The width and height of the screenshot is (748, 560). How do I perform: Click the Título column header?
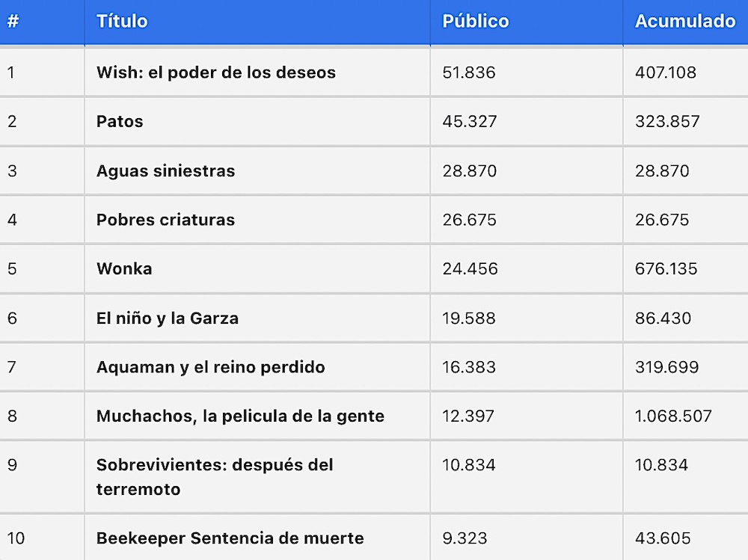click(x=122, y=22)
